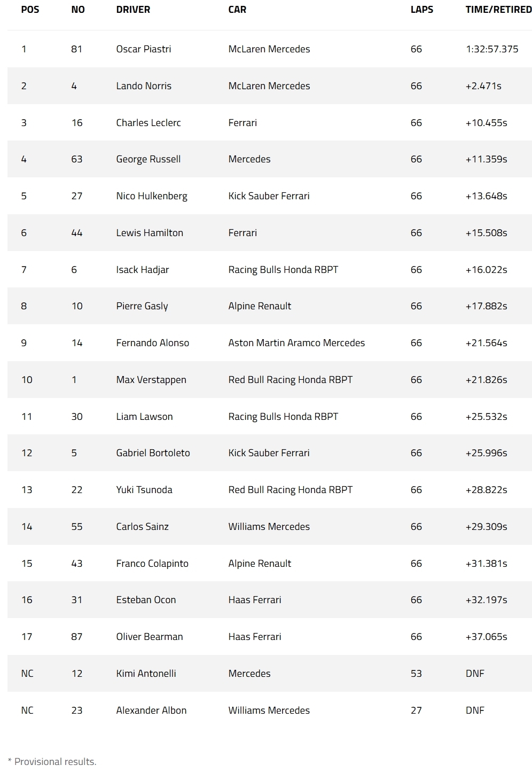The width and height of the screenshot is (532, 781).
Task: Select Max Verstappen's row name
Action: coord(151,380)
